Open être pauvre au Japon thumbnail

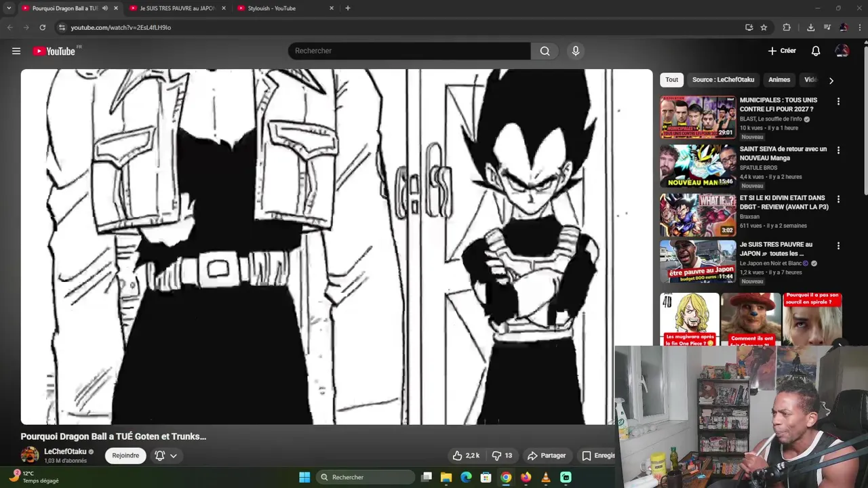point(698,262)
